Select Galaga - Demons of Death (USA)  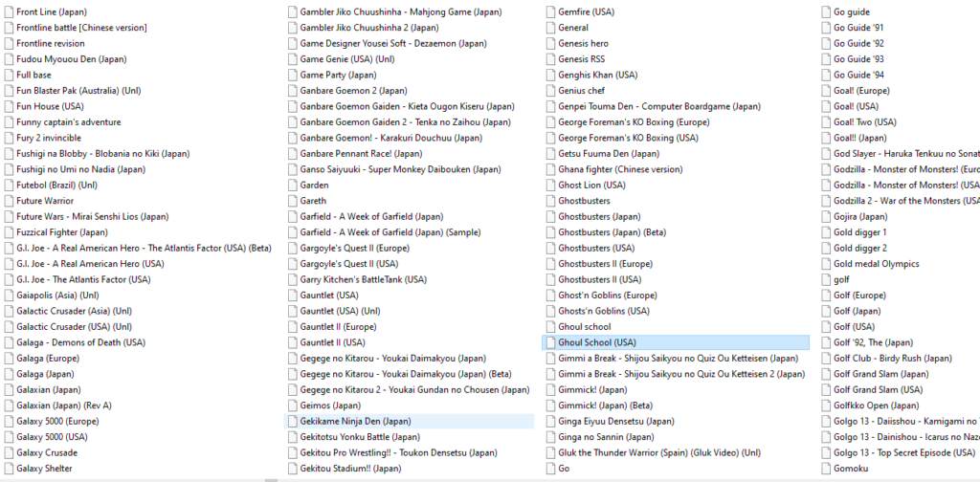[80, 342]
